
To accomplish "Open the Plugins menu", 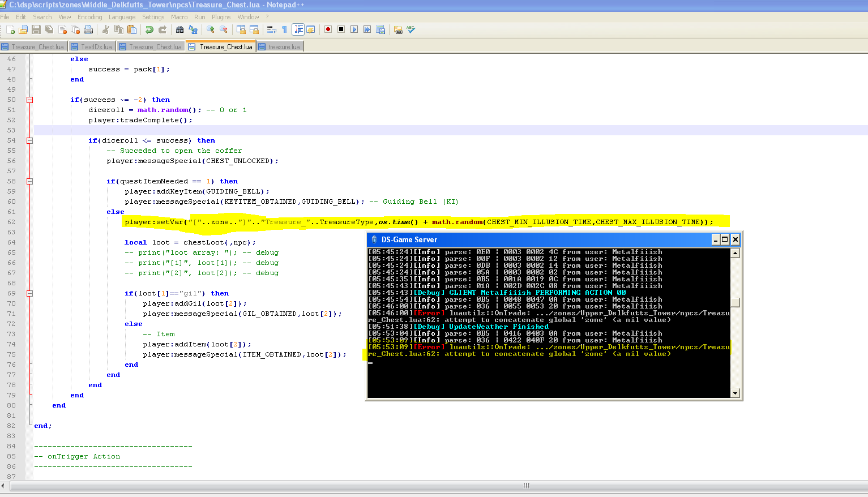I will 221,17.
